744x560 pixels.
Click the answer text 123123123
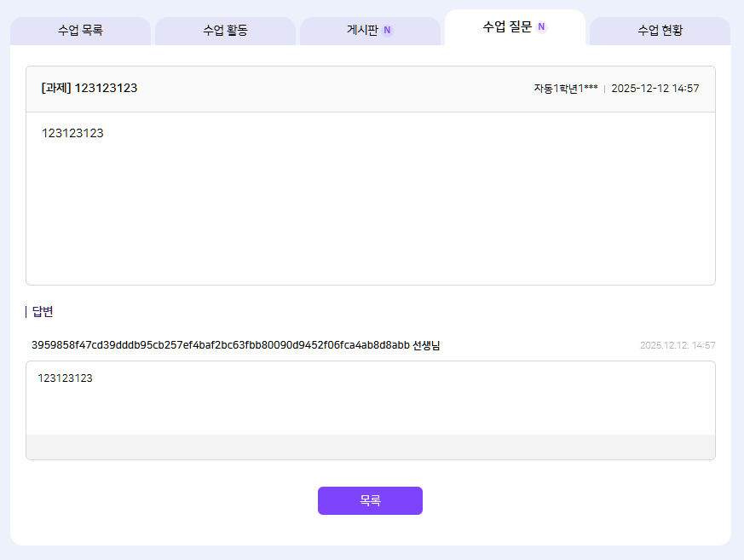[65, 378]
